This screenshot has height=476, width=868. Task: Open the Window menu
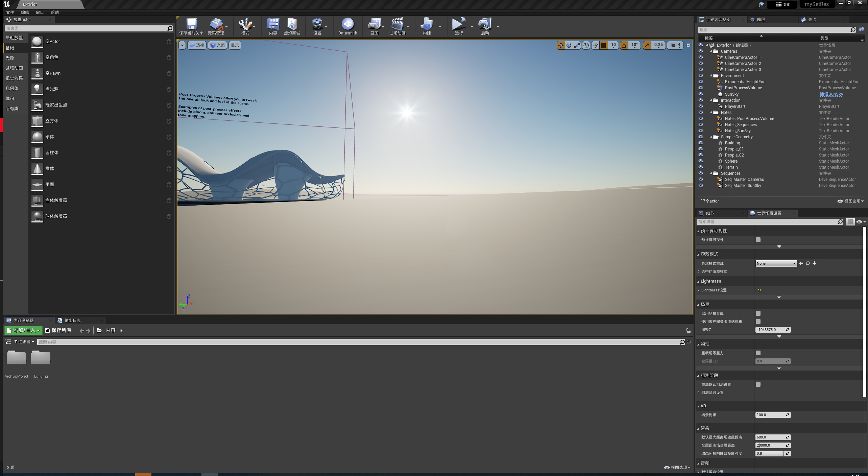(x=40, y=13)
